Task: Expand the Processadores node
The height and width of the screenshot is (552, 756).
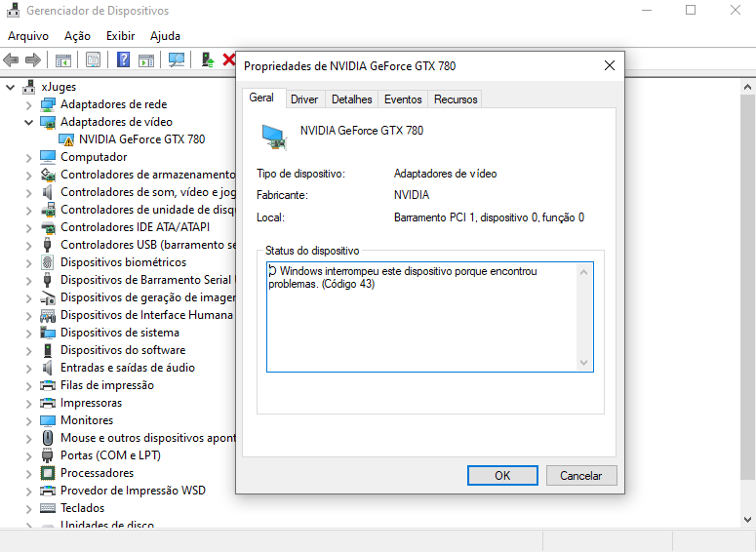Action: (29, 473)
